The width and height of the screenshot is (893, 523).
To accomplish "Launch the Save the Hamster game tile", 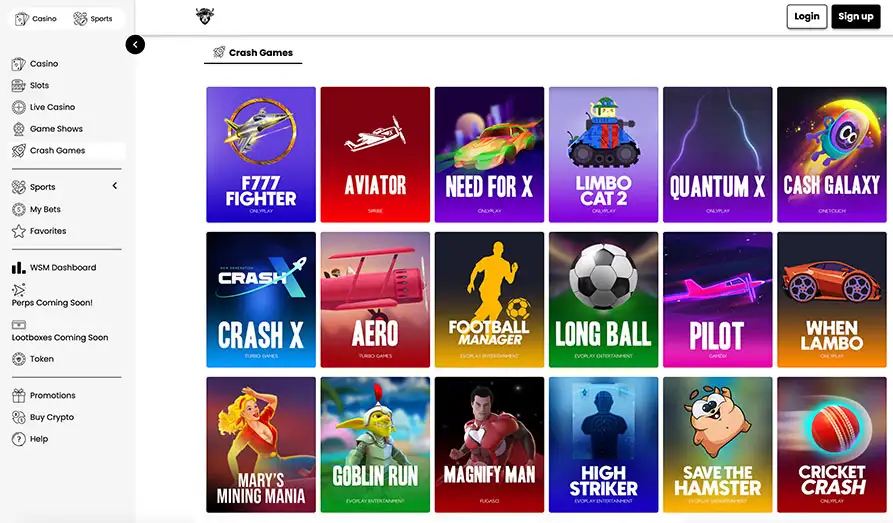I will click(x=718, y=444).
